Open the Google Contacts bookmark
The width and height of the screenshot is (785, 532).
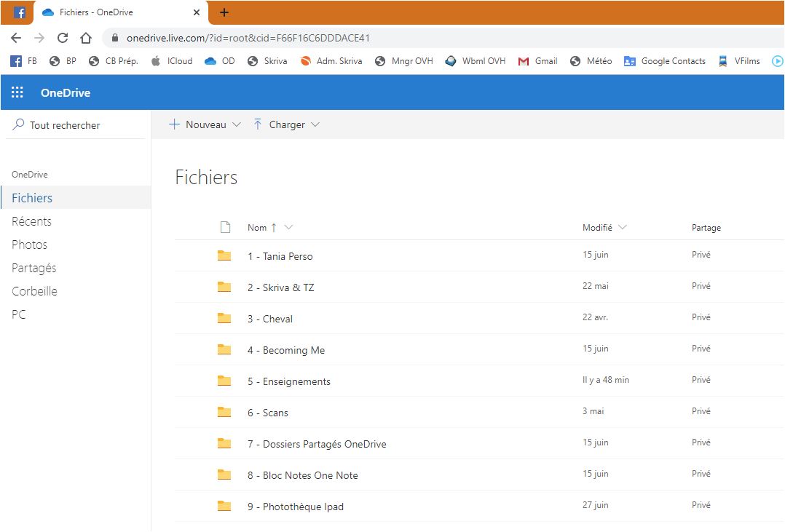click(665, 61)
